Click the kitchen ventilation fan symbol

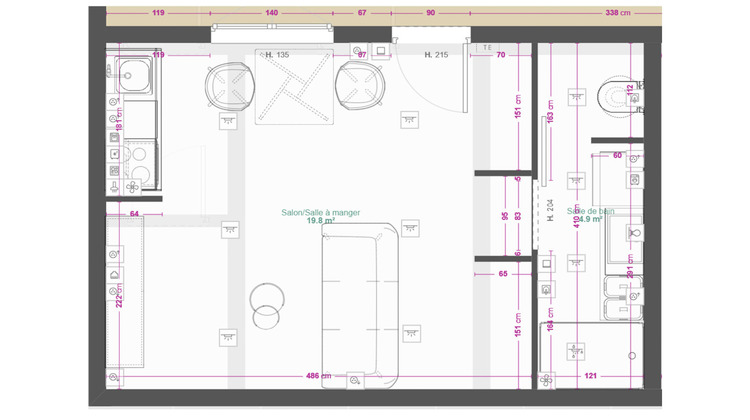pos(132,187)
